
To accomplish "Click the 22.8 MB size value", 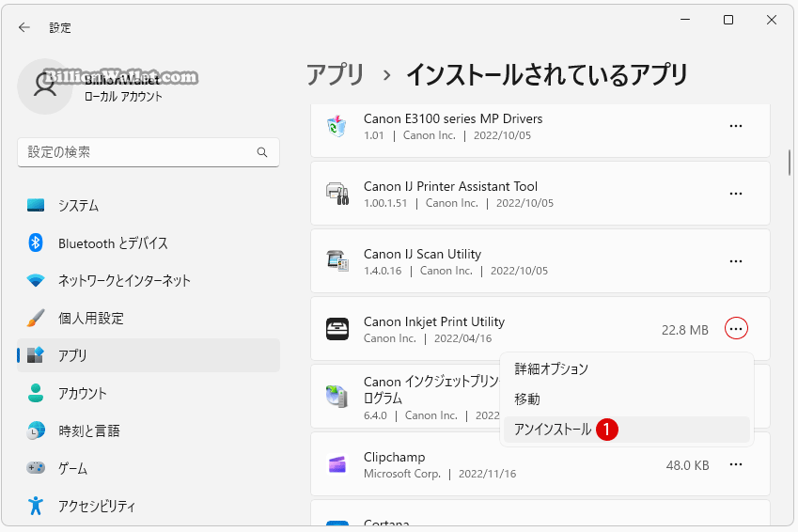I will pyautogui.click(x=685, y=330).
